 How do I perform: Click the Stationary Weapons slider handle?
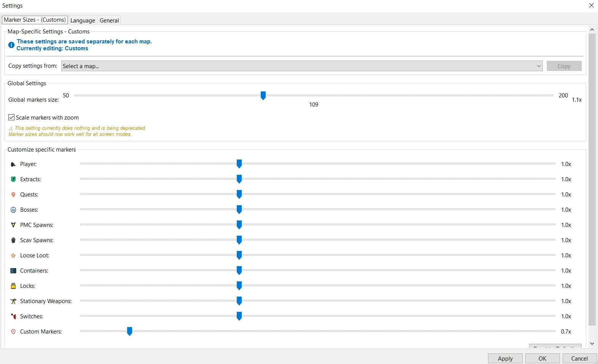[x=239, y=301]
